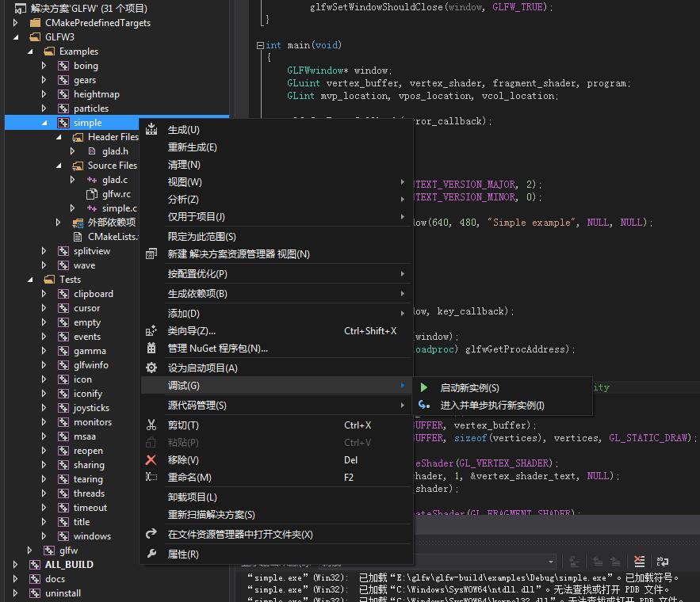The width and height of the screenshot is (700, 602).
Task: Select the monitors test project
Action: [93, 422]
